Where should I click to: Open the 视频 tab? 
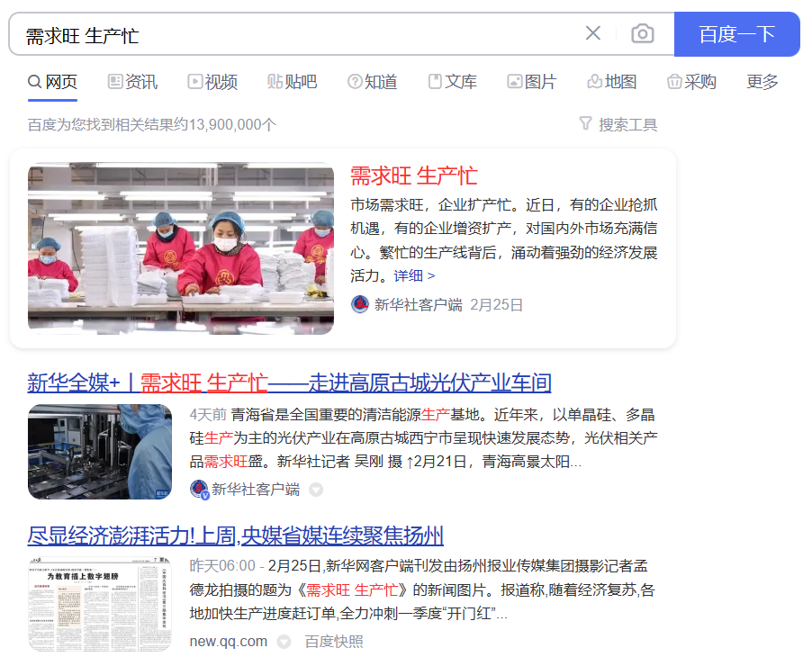coord(212,82)
